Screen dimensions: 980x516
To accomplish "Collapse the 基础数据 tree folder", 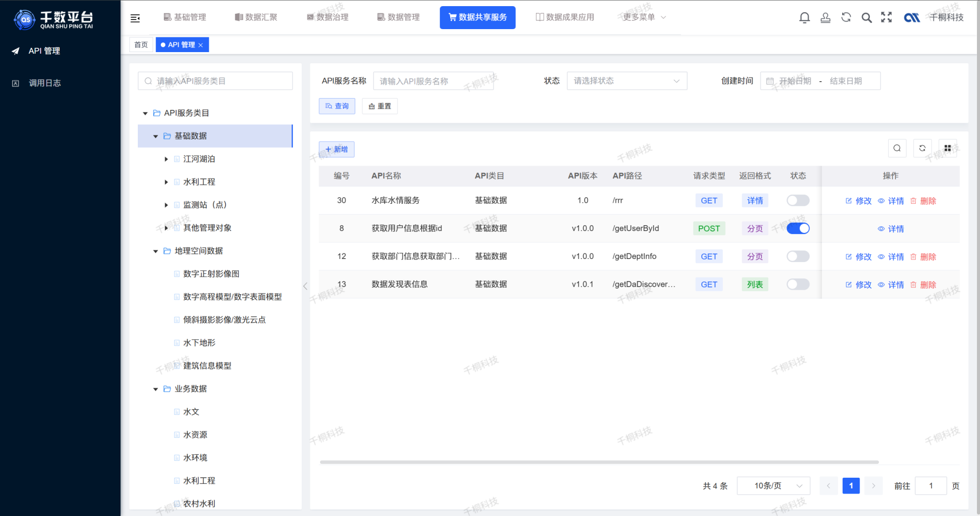I will 156,136.
